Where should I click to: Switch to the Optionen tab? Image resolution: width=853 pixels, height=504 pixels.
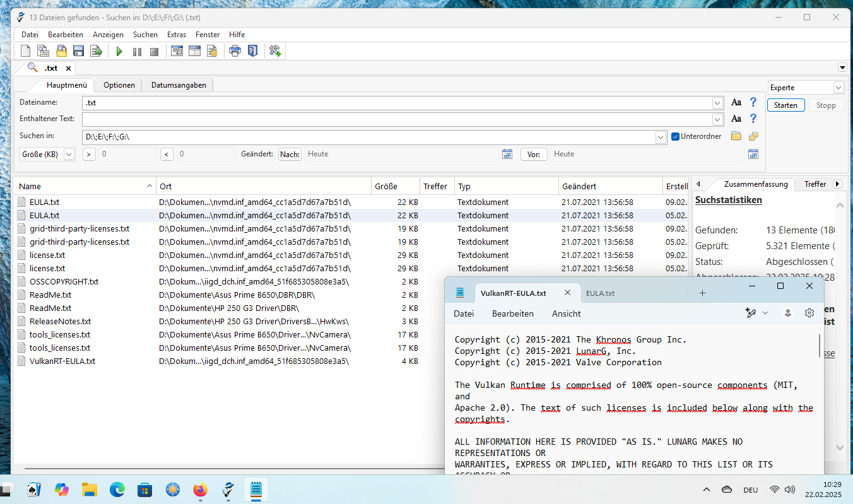[x=119, y=85]
